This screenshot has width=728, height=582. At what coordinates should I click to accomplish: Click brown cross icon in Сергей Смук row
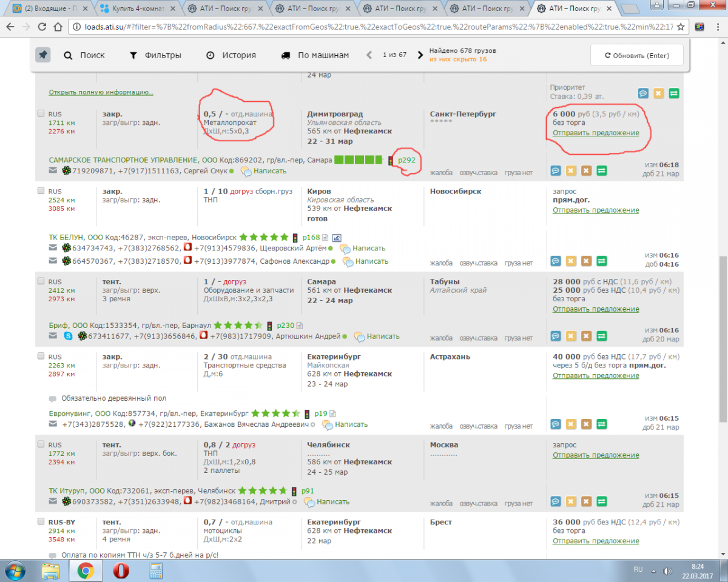pos(586,170)
